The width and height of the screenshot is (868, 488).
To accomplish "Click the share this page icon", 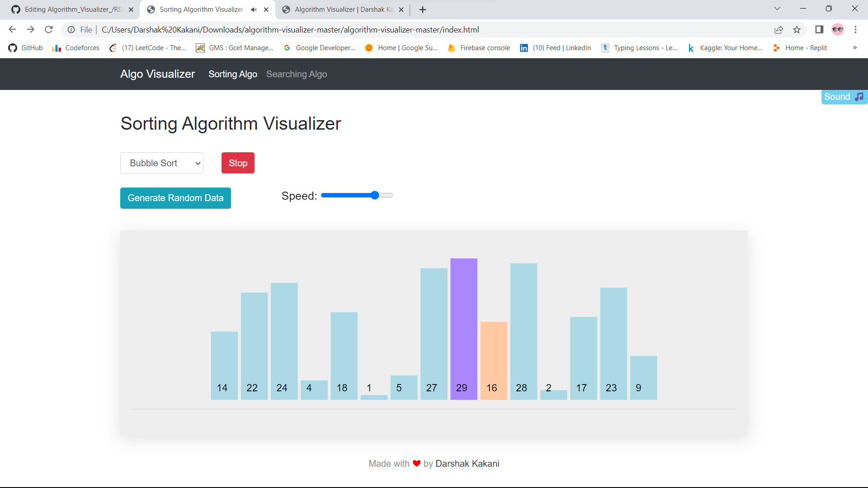I will (x=779, y=29).
